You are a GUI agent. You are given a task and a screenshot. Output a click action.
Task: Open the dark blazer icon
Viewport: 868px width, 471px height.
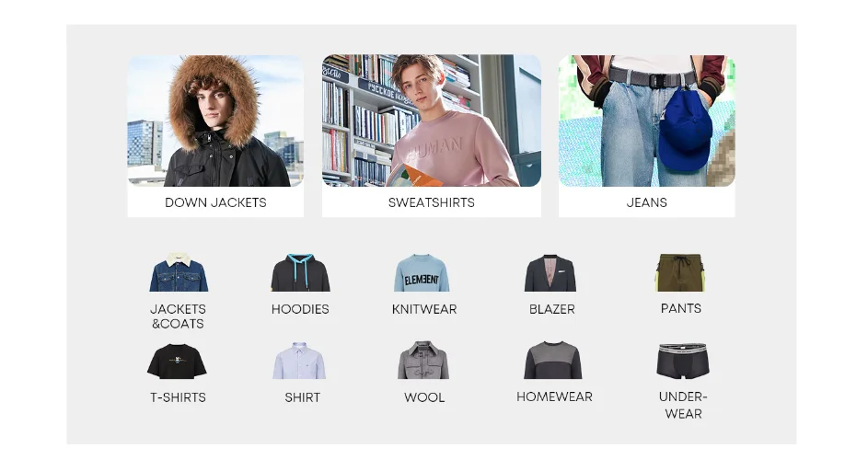tap(550, 273)
